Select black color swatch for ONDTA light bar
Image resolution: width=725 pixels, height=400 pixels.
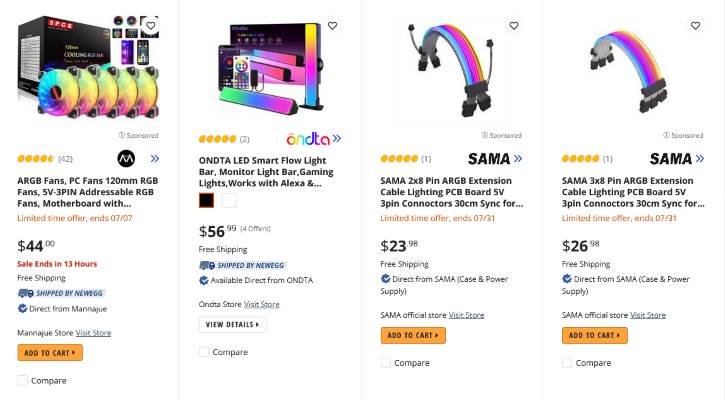point(206,200)
